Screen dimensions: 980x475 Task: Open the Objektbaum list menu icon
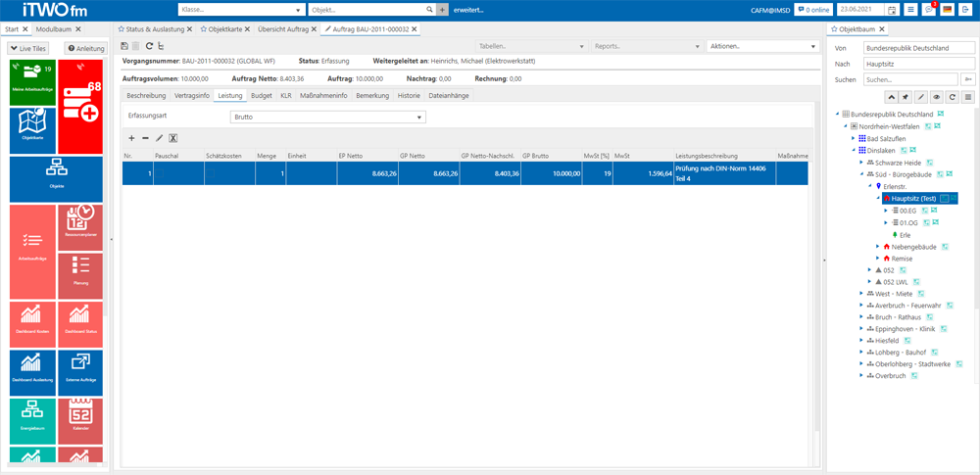click(967, 97)
